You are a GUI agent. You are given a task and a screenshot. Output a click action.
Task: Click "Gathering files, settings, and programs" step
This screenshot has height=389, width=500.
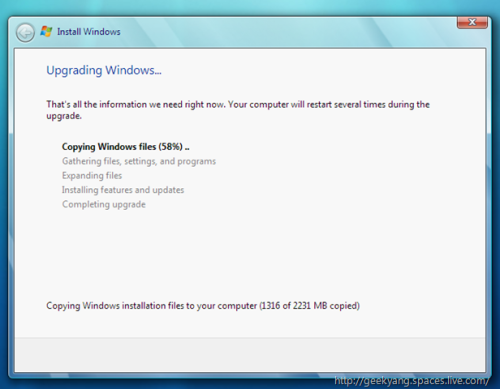[139, 161]
